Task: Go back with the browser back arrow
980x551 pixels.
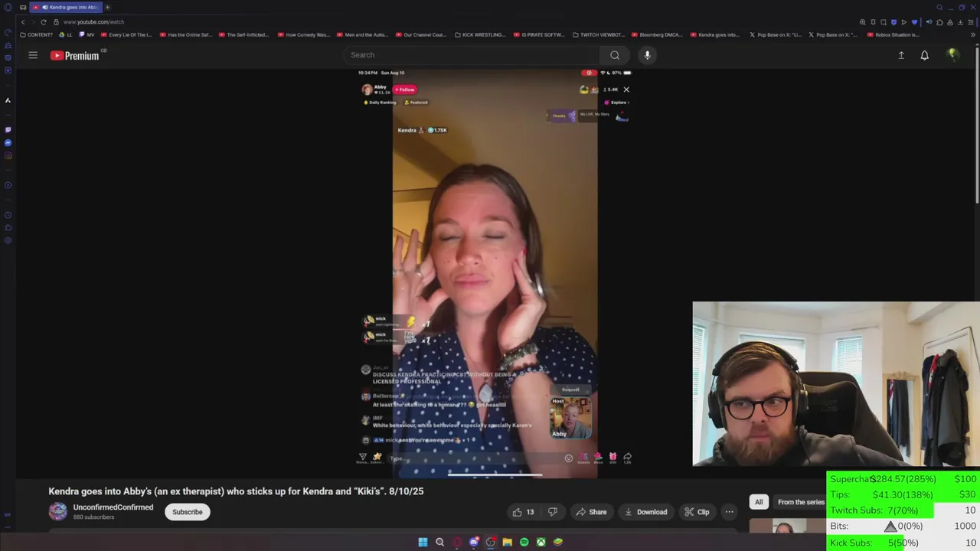Action: coord(23,22)
